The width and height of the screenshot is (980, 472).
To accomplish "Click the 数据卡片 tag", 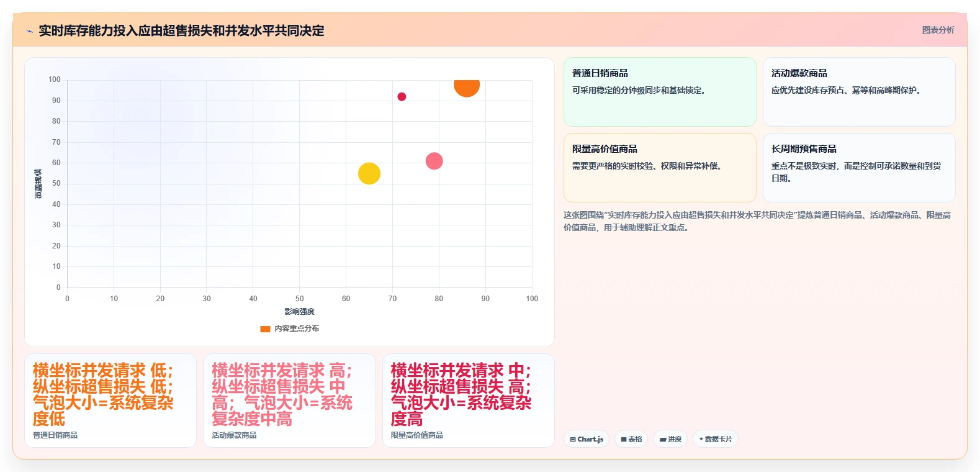I will tap(715, 439).
